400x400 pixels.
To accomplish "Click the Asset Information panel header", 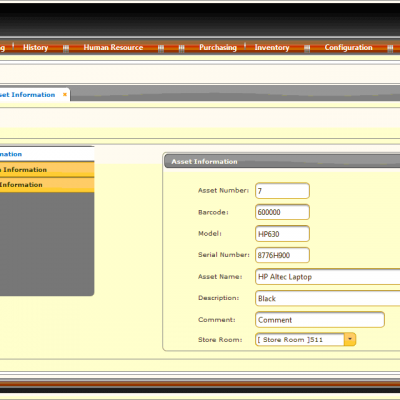I will pos(282,161).
